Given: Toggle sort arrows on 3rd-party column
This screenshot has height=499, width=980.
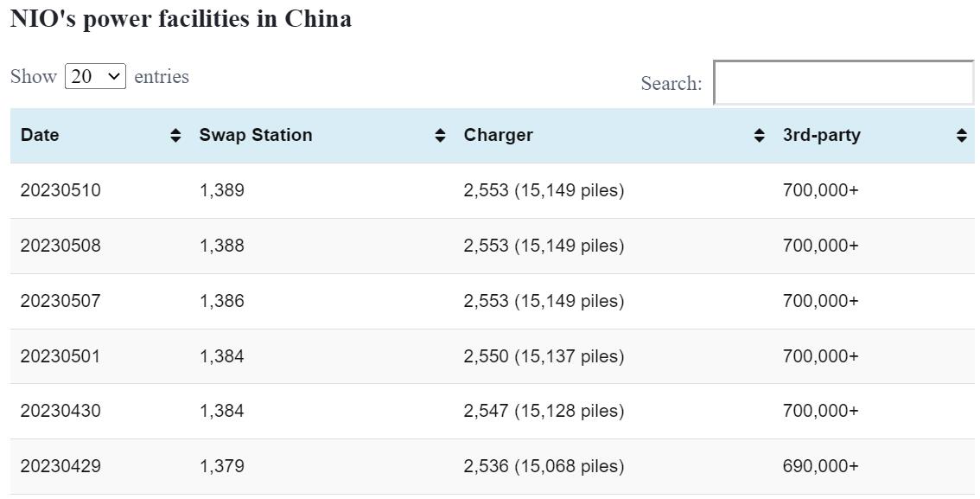Looking at the screenshot, I should 961,136.
